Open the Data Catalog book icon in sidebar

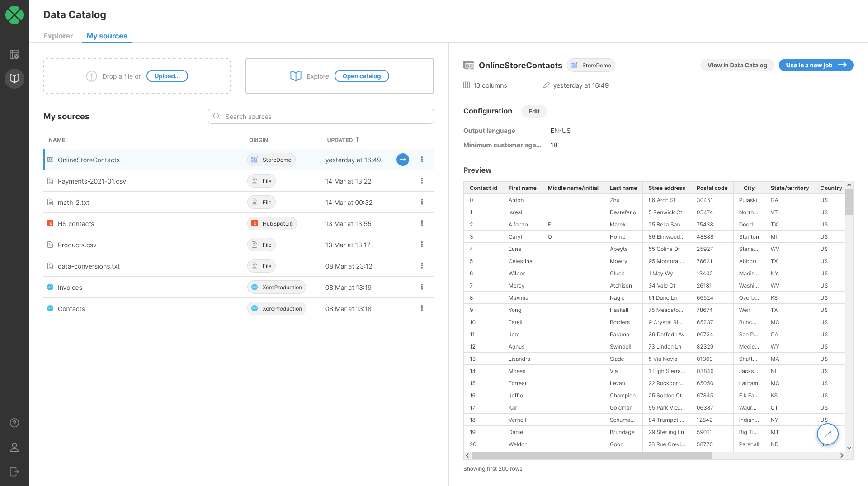14,79
